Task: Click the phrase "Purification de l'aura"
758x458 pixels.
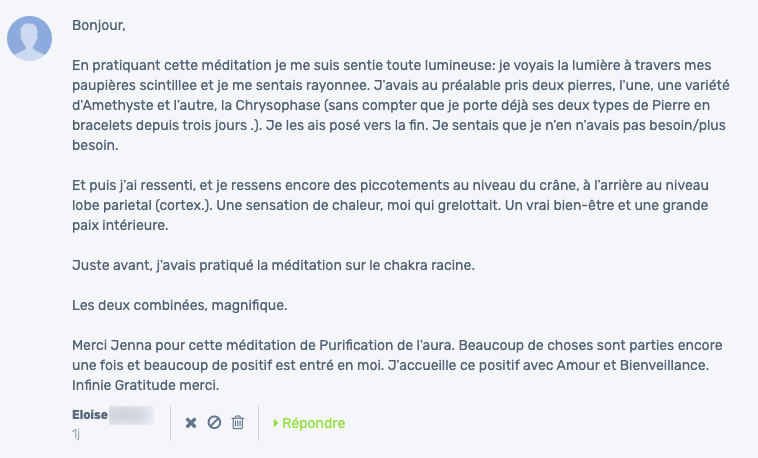Action: click(387, 345)
